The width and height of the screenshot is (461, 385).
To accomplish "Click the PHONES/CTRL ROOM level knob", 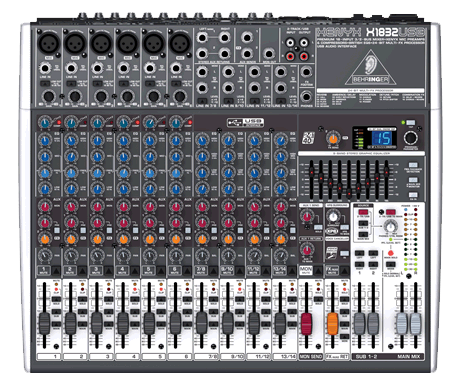I will pos(390,227).
